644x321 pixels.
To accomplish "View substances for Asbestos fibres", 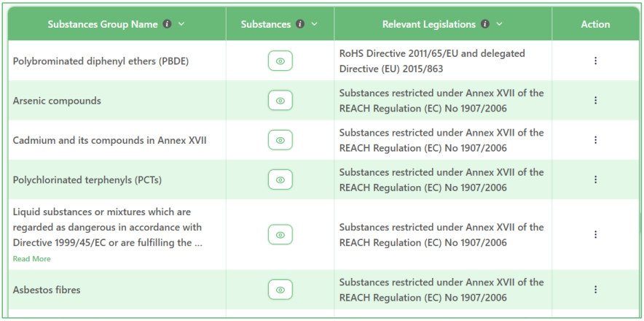I will [280, 290].
